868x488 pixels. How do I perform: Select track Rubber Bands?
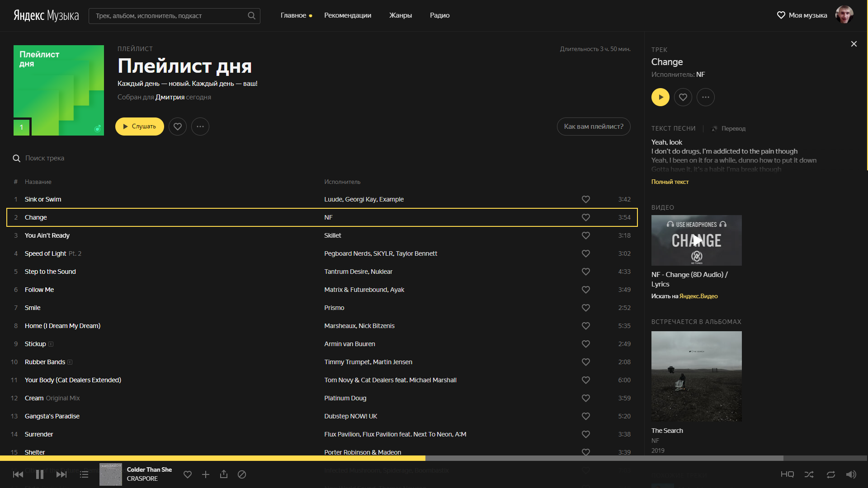click(45, 362)
